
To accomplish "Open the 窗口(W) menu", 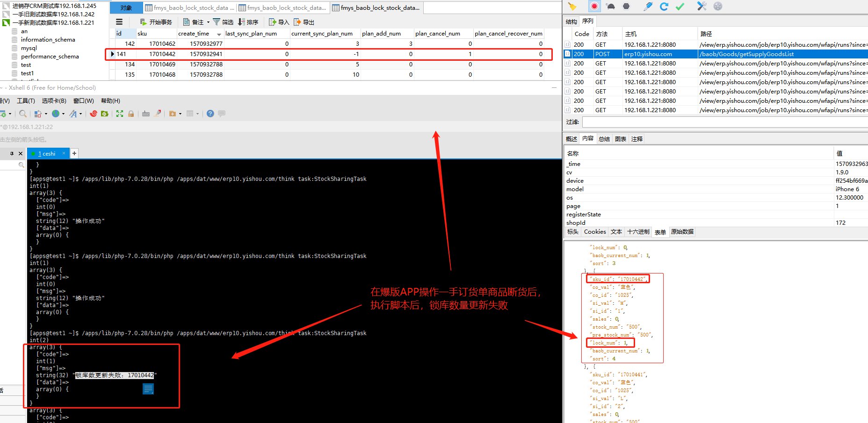I will [x=84, y=101].
